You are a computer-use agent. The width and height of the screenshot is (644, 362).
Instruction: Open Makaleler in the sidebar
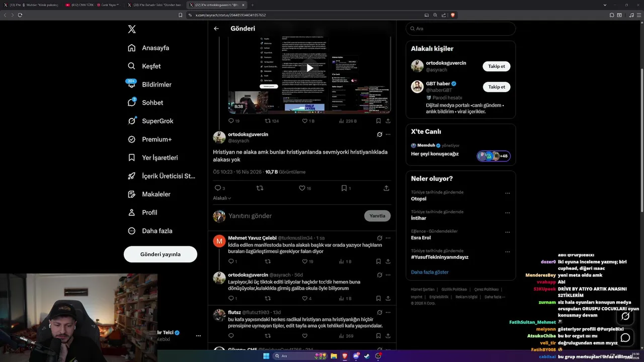(x=149, y=194)
